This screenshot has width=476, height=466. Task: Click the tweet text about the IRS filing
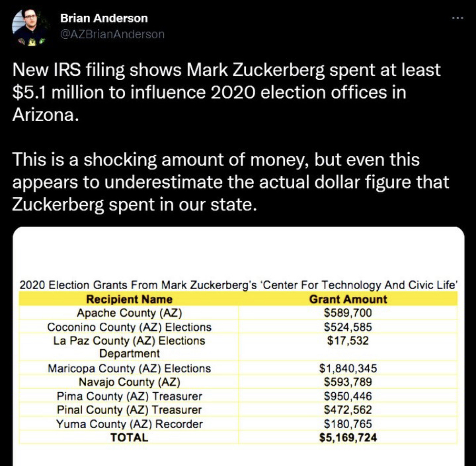(x=226, y=92)
